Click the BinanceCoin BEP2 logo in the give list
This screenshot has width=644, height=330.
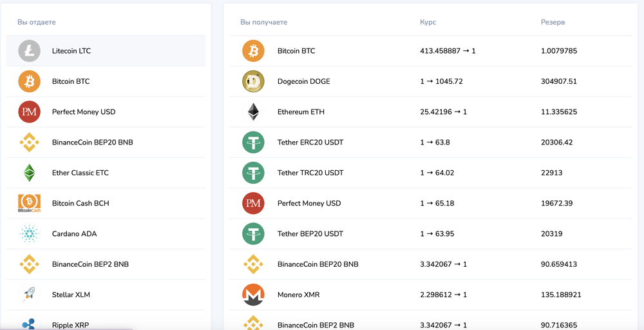coord(29,264)
